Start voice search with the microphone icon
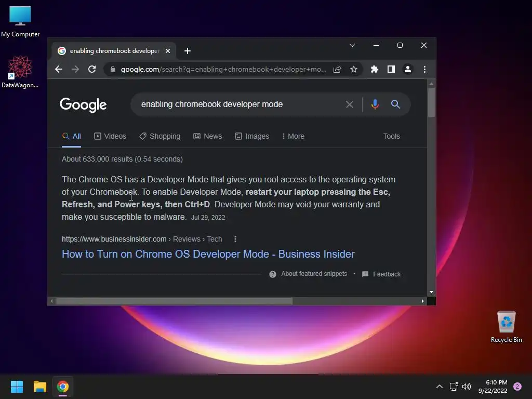The height and width of the screenshot is (399, 532). pyautogui.click(x=375, y=104)
